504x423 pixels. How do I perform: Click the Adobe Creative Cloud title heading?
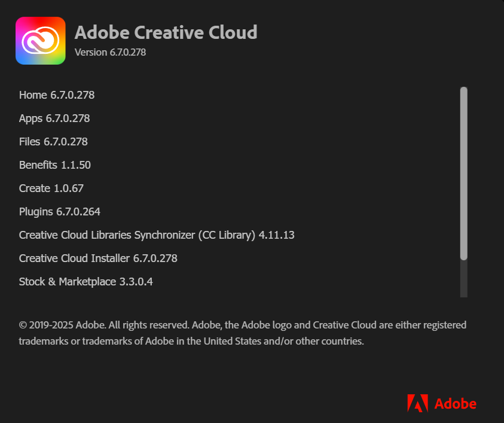pyautogui.click(x=166, y=32)
